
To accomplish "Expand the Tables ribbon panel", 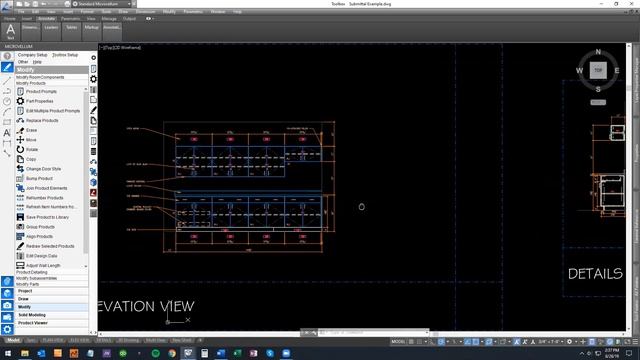I will click(x=71, y=31).
